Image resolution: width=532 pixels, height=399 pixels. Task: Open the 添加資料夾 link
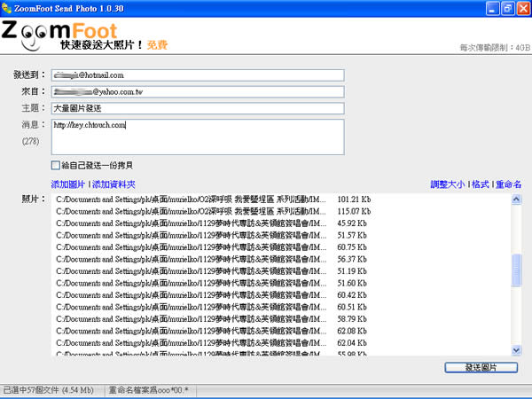113,184
